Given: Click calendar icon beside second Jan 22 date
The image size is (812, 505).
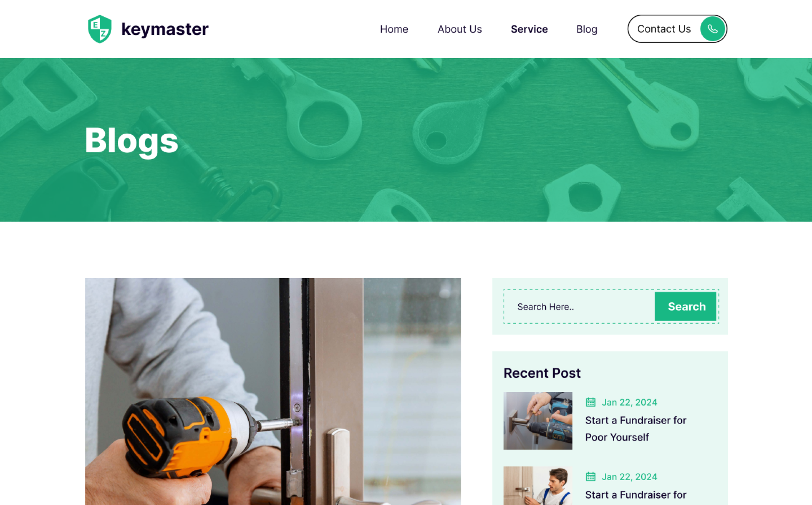Looking at the screenshot, I should (591, 477).
